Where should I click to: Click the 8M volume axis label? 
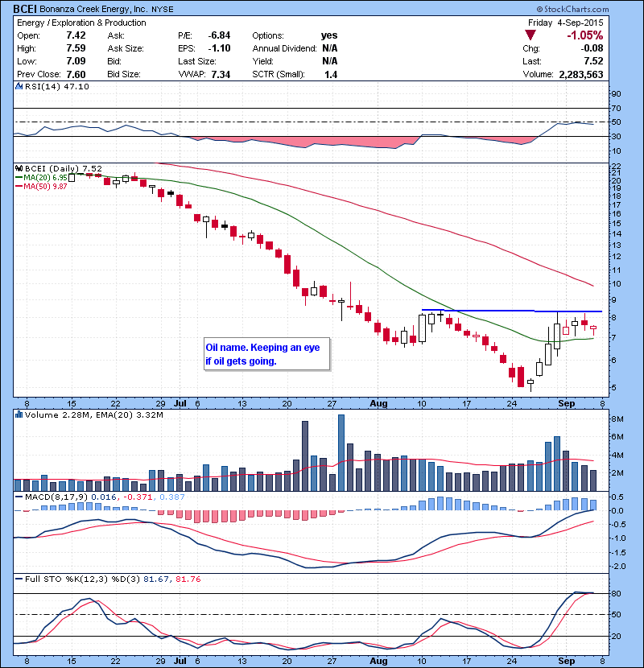coord(617,419)
